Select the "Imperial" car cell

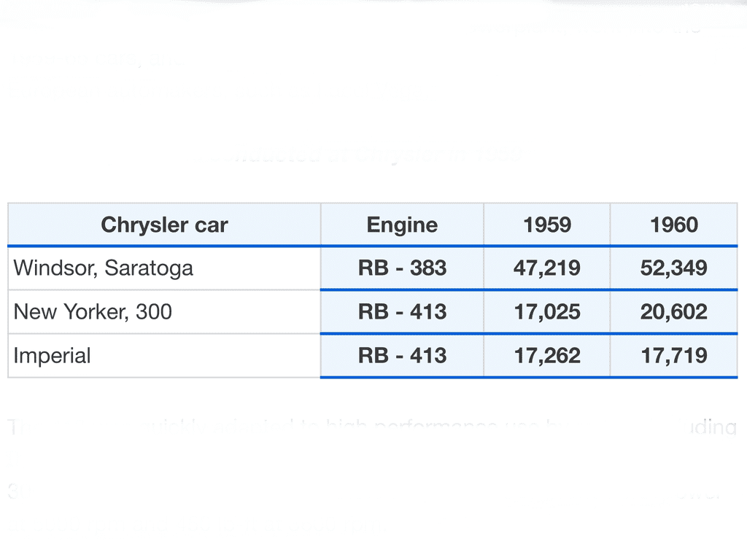(x=52, y=356)
